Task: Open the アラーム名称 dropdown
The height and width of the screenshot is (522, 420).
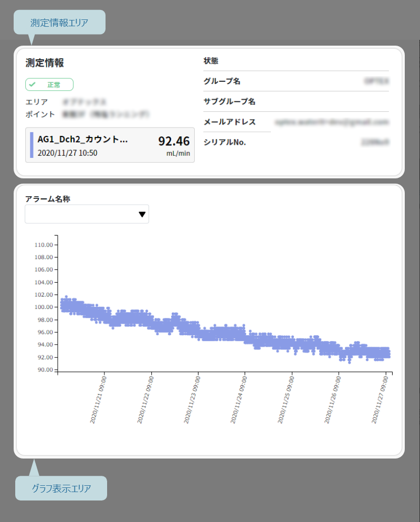Action: [x=87, y=214]
